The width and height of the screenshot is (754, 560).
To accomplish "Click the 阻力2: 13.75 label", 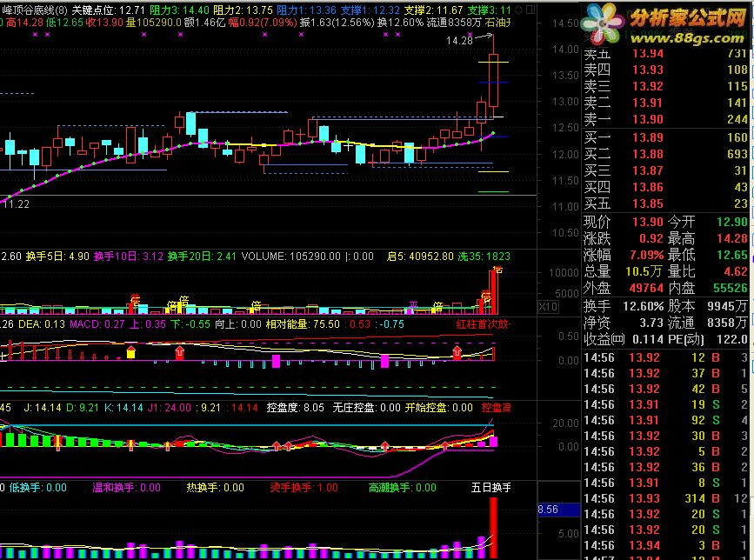I will click(243, 10).
